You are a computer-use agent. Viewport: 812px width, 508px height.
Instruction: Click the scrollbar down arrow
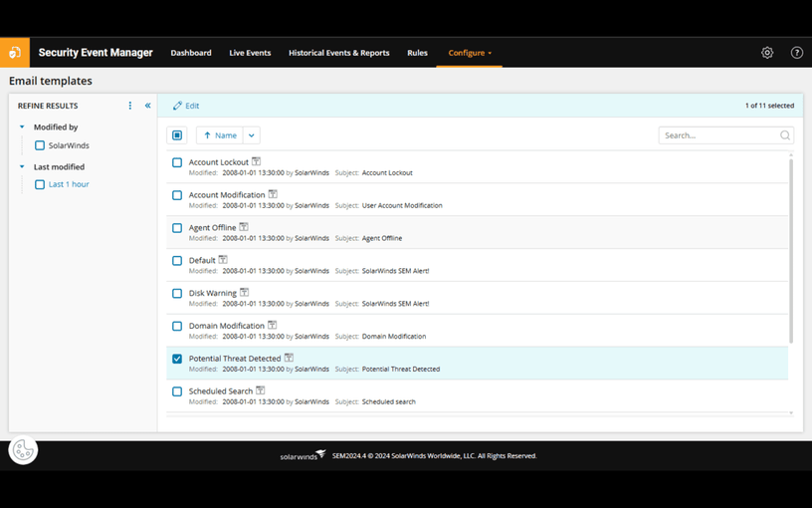pos(791,413)
